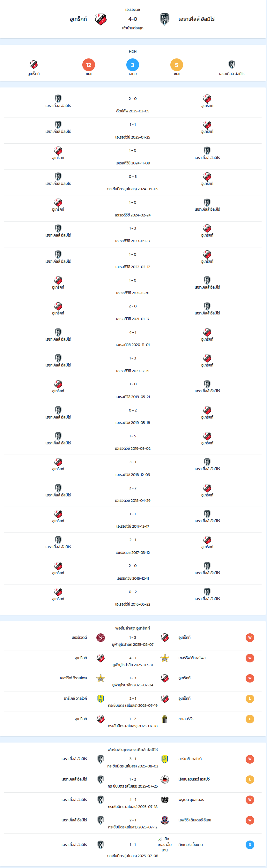The width and height of the screenshot is (267, 868).
Task: Click the Charleroi striped logo in the 1-2 match
Action: 165,719
